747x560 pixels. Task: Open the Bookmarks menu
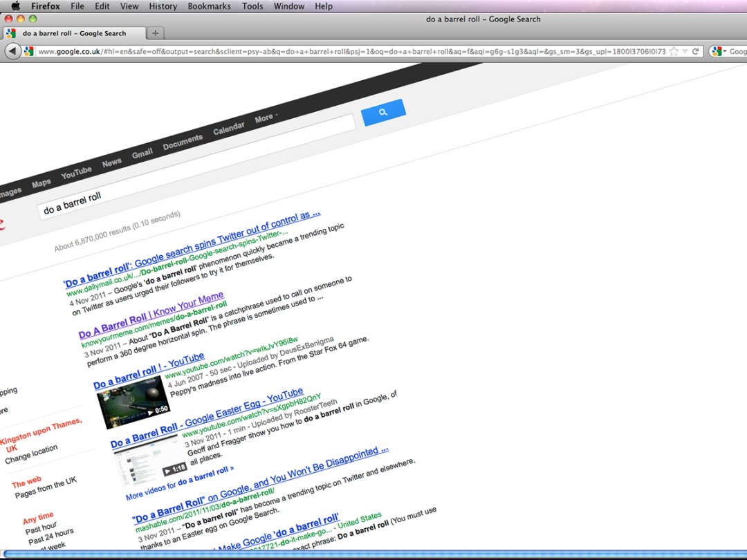click(x=209, y=6)
